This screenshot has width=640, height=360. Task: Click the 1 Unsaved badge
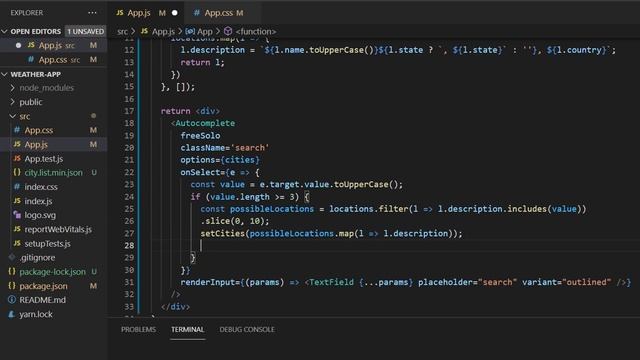coord(86,31)
